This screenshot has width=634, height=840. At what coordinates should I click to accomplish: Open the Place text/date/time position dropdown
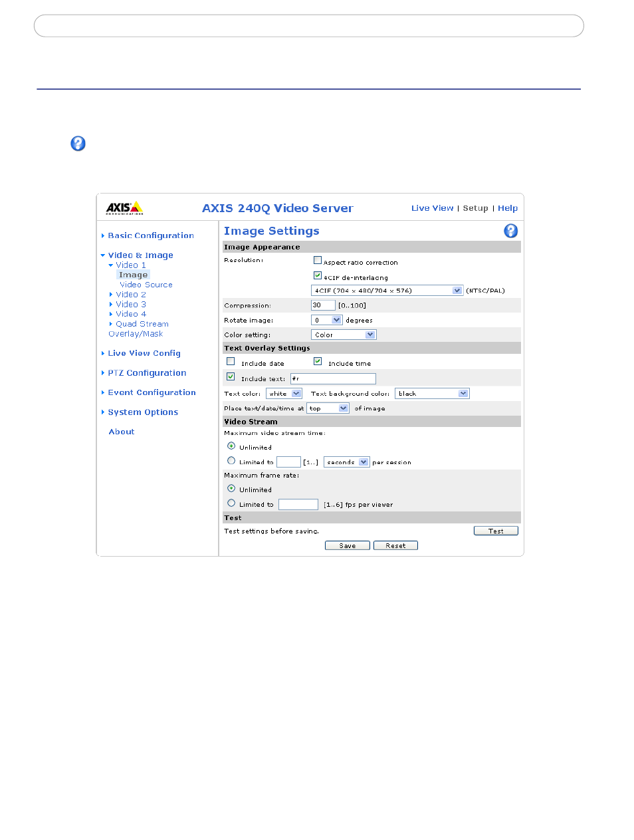point(328,408)
